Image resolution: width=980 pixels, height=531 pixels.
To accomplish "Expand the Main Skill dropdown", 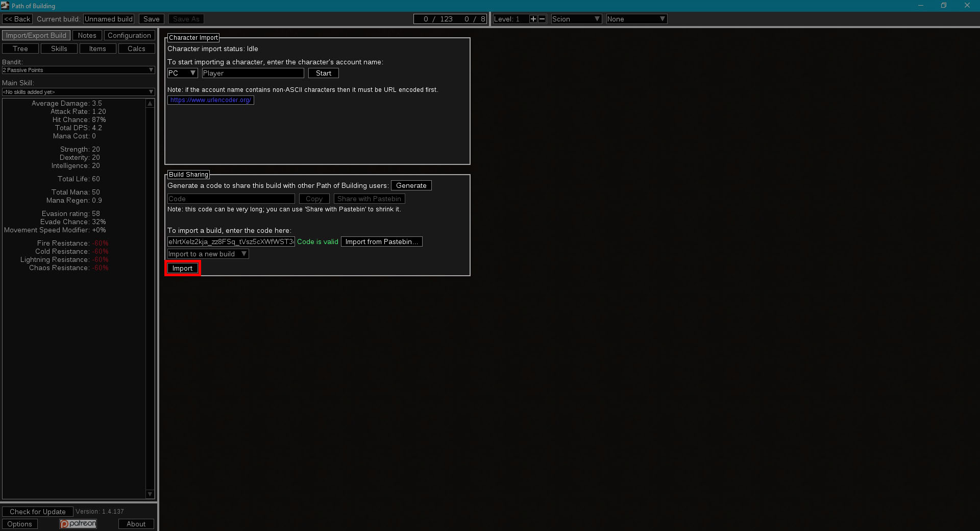I will [79, 92].
